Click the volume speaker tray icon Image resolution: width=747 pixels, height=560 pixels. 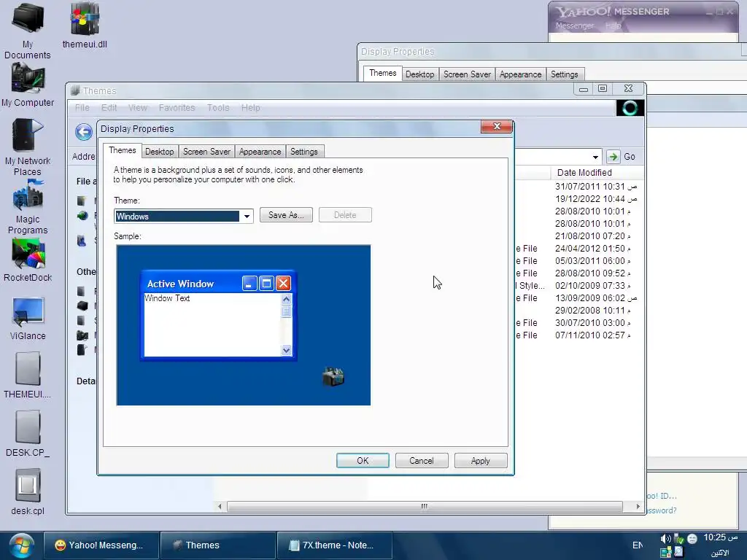[x=665, y=539]
